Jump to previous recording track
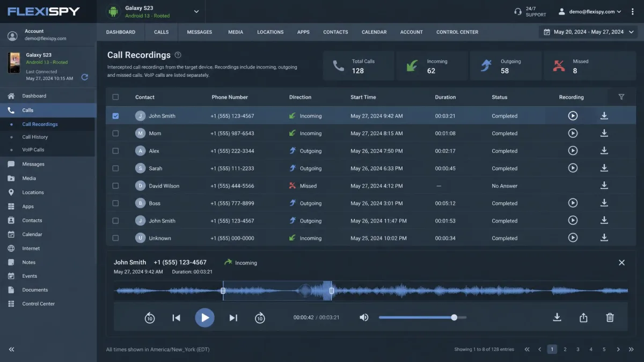This screenshot has height=362, width=644. [x=176, y=318]
